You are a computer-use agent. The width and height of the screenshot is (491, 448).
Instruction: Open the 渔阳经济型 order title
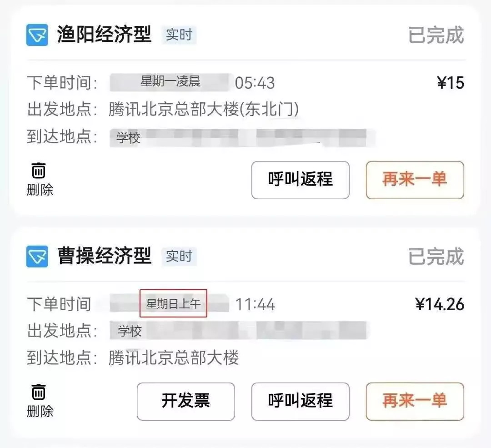point(104,35)
